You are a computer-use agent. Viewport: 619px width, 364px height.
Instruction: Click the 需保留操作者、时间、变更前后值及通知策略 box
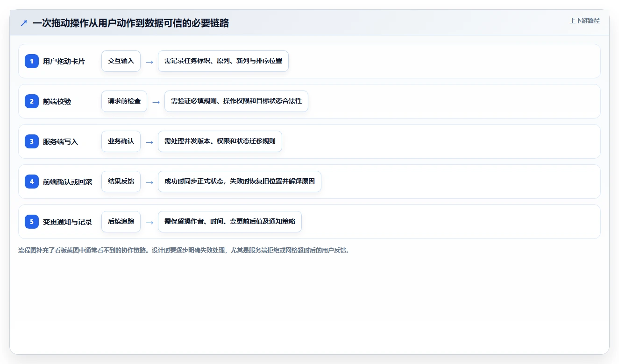click(x=230, y=222)
